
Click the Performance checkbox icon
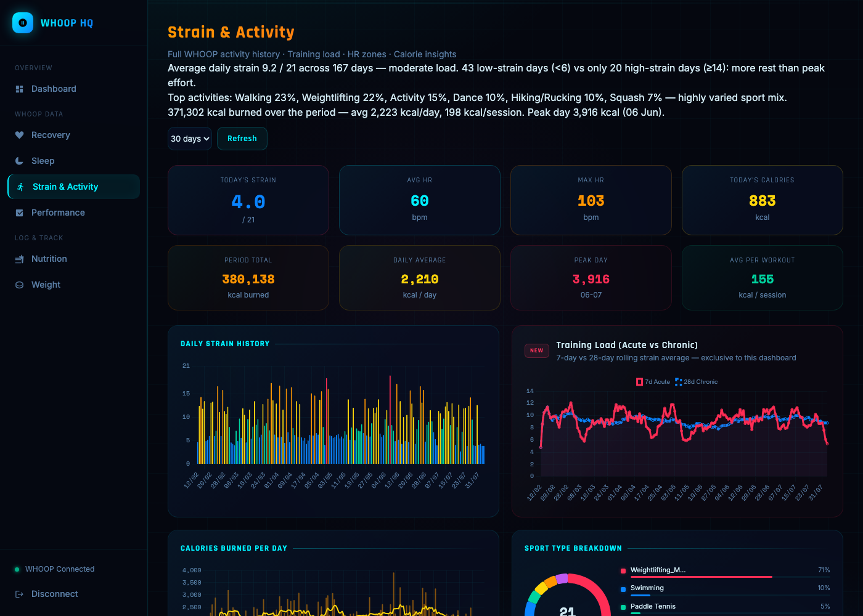point(19,213)
